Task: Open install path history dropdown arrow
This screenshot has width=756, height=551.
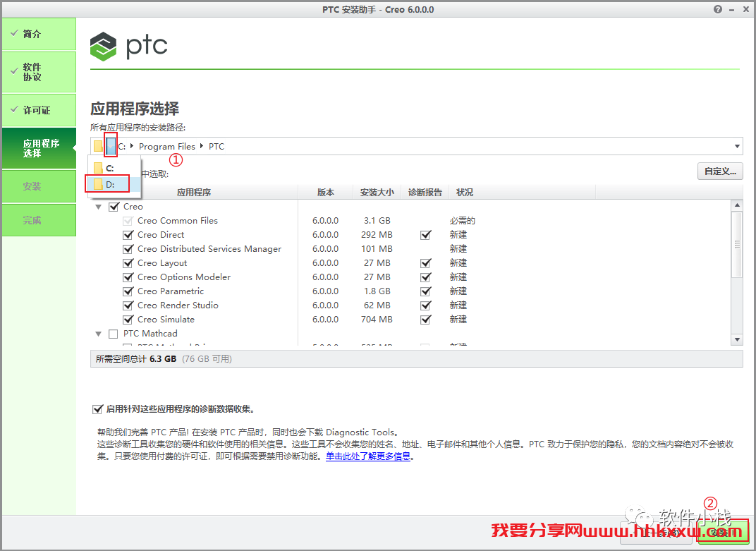Action: click(x=737, y=146)
